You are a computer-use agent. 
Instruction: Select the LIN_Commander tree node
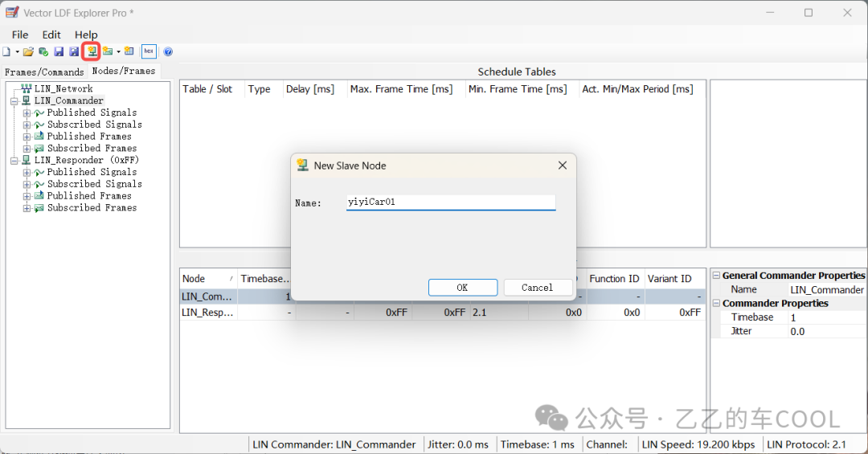[x=68, y=100]
